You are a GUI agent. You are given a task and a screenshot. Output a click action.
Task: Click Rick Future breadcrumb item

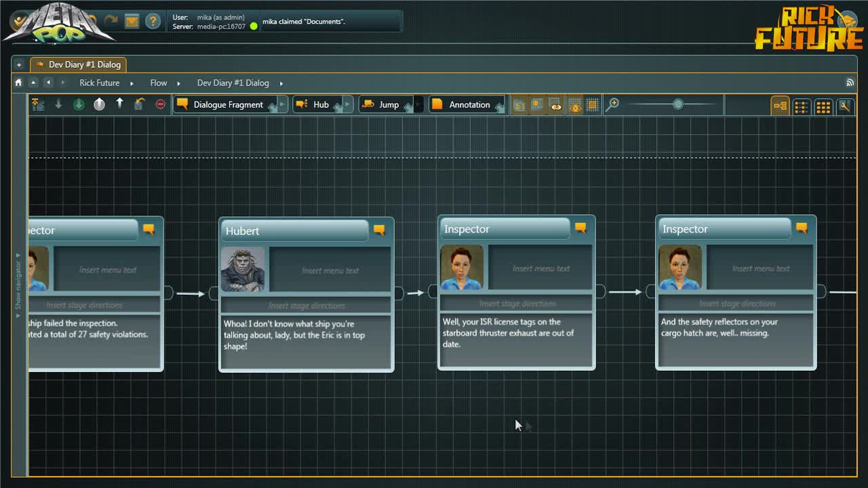pyautogui.click(x=100, y=83)
